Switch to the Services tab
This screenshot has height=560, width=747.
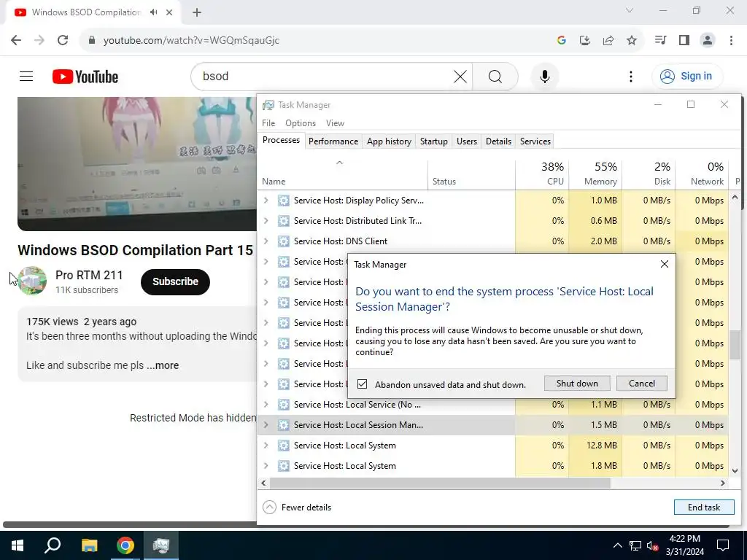pyautogui.click(x=535, y=141)
